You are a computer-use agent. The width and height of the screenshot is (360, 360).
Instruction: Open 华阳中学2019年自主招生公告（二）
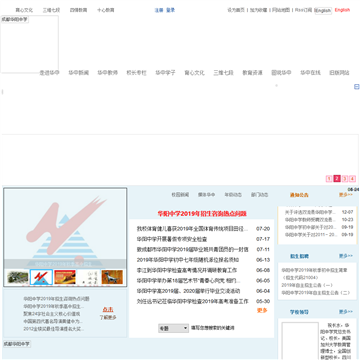316,293
